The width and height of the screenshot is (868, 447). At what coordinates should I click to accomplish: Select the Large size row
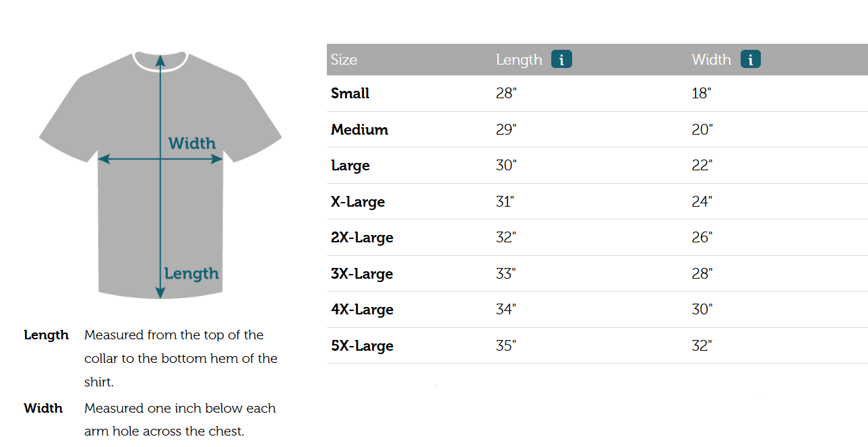[350, 166]
